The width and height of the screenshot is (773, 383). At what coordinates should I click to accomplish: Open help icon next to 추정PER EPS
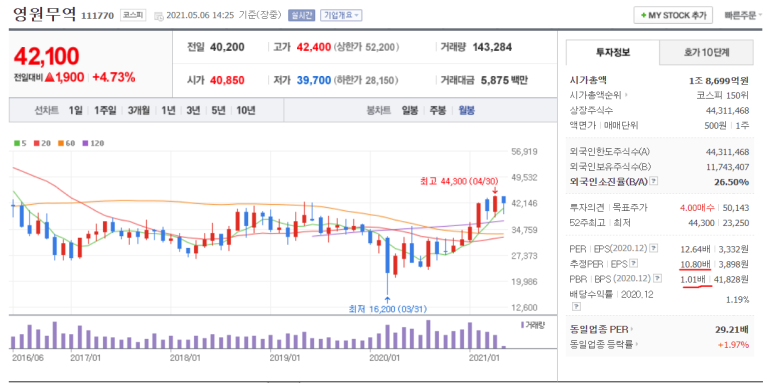pos(634,263)
